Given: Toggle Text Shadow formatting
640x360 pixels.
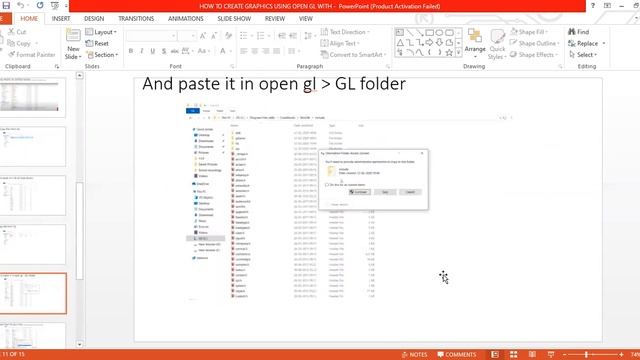Looking at the screenshot, I should [164, 51].
